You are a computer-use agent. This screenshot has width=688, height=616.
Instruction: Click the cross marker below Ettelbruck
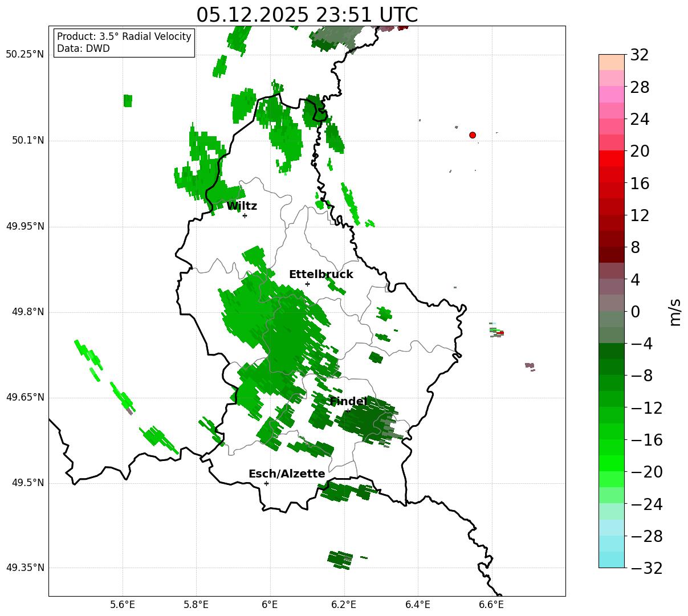(x=307, y=284)
